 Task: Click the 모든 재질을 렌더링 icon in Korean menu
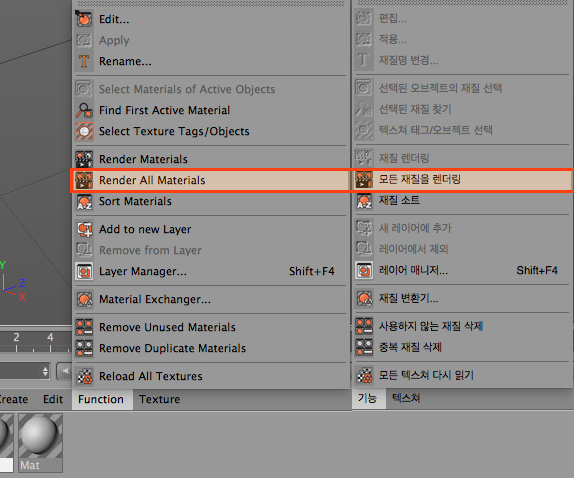pos(364,179)
